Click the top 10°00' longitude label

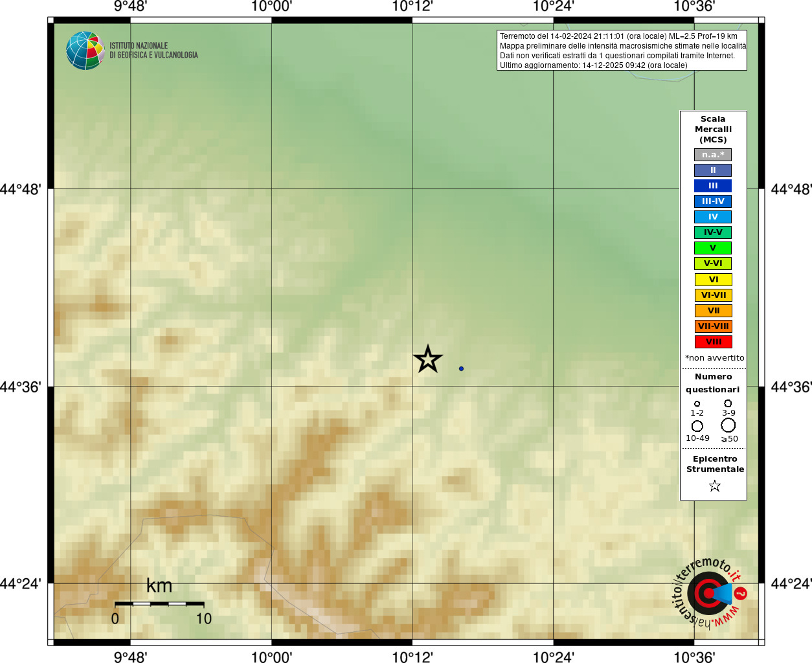271,6
